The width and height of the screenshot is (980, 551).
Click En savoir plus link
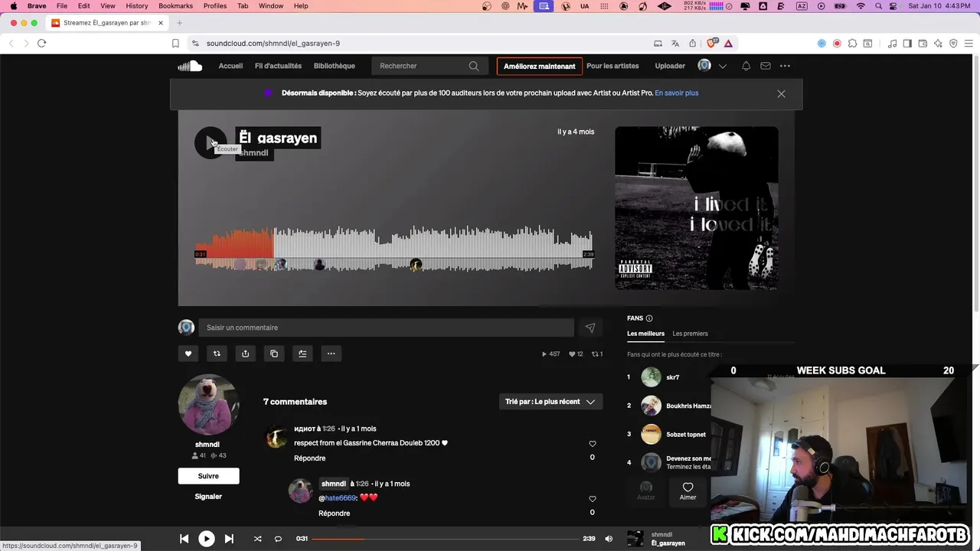pos(677,93)
